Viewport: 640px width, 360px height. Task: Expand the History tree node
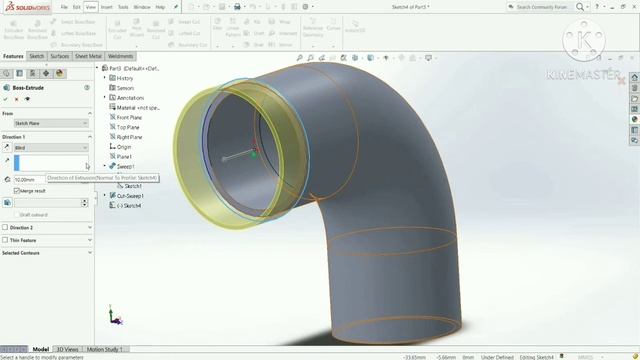pos(104,78)
